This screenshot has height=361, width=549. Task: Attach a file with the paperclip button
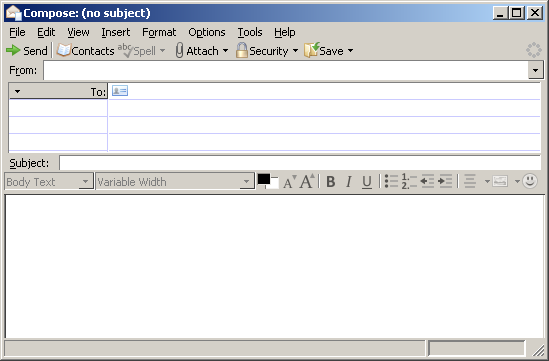(196, 51)
